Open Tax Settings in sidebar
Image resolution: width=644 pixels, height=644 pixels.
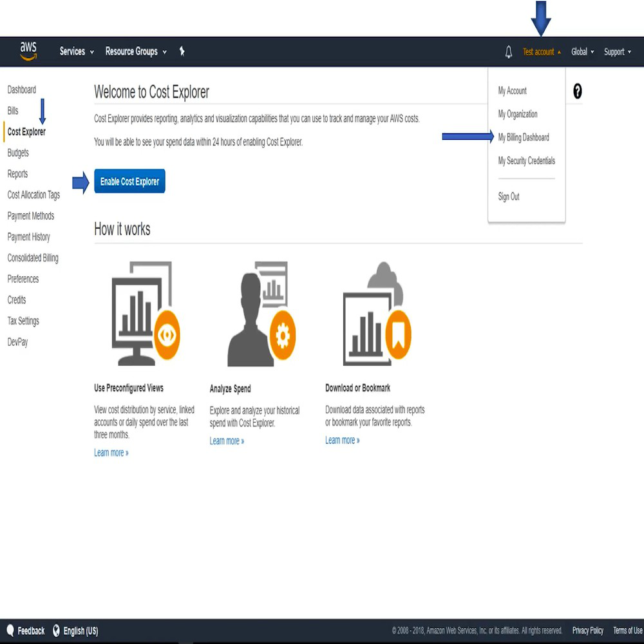[x=23, y=321]
